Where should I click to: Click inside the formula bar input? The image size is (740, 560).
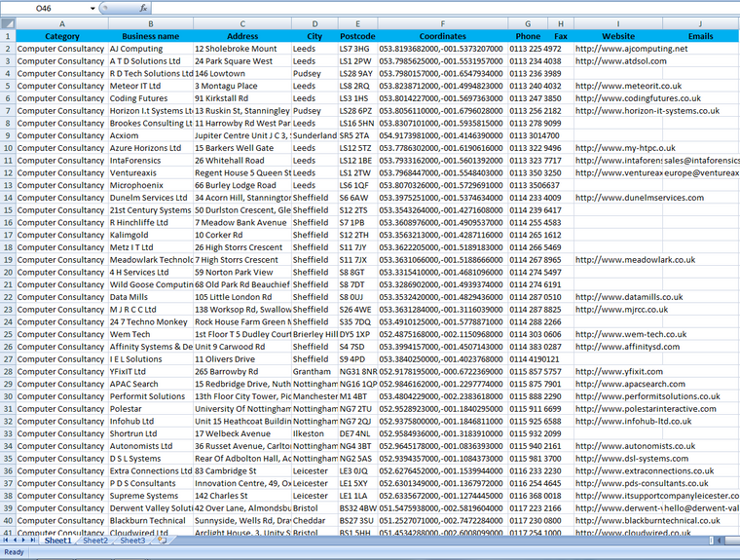tap(444, 8)
